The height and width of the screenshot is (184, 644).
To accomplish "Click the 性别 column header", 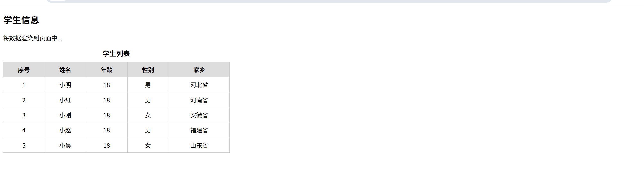I will (148, 70).
